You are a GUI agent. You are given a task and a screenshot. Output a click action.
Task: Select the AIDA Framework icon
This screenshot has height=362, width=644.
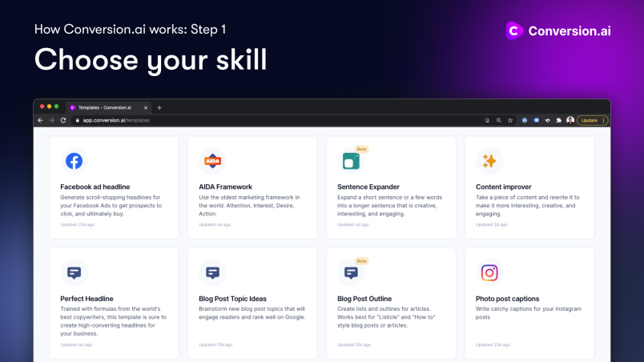pyautogui.click(x=212, y=161)
